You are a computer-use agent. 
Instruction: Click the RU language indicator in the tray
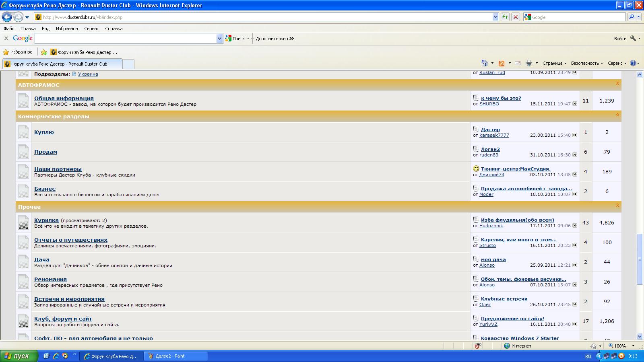[588, 356]
